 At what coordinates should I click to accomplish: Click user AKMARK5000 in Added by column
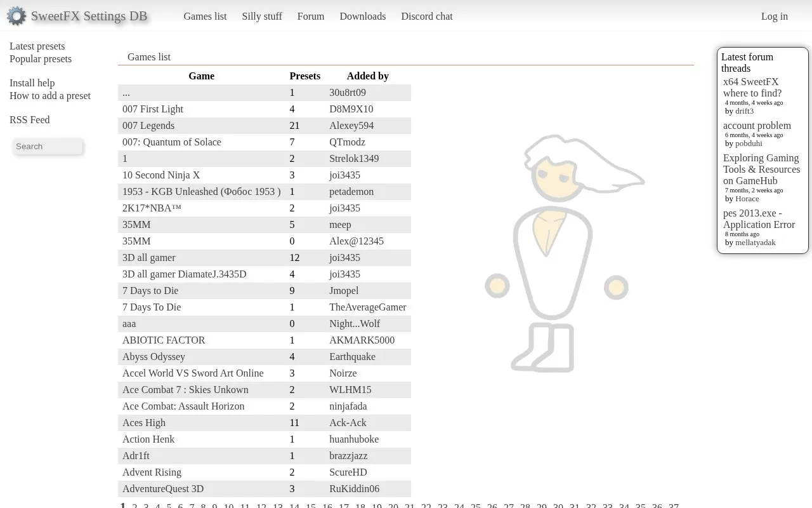(362, 340)
